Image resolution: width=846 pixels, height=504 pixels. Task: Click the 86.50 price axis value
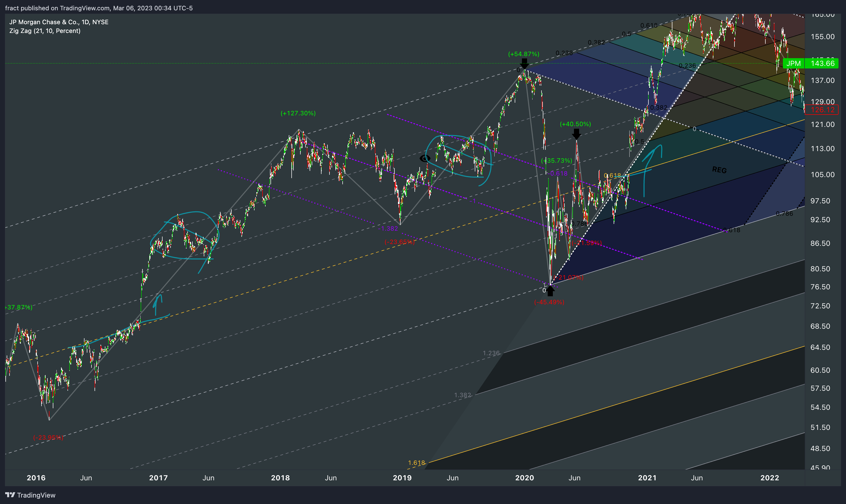tap(820, 244)
